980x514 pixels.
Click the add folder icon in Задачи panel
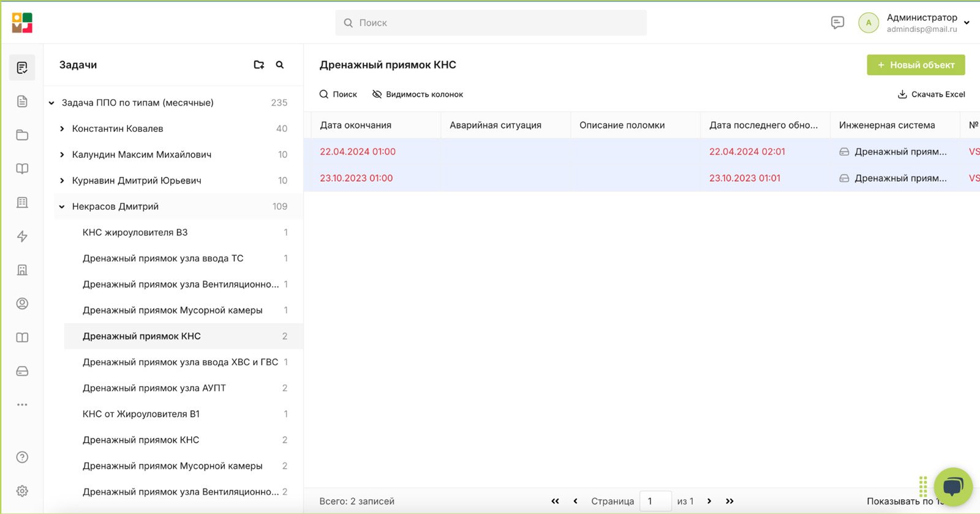tap(259, 65)
